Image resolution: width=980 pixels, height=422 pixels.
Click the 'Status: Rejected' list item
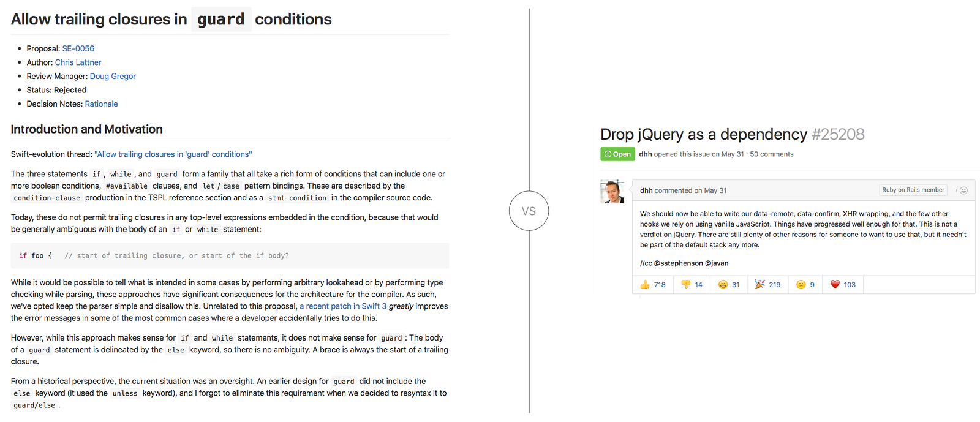[x=56, y=90]
